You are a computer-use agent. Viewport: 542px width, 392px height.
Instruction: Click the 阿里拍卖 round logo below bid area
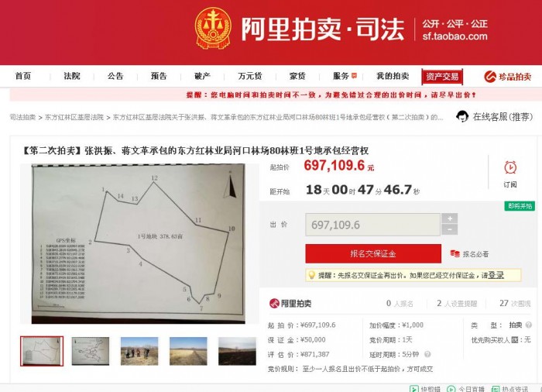point(274,304)
